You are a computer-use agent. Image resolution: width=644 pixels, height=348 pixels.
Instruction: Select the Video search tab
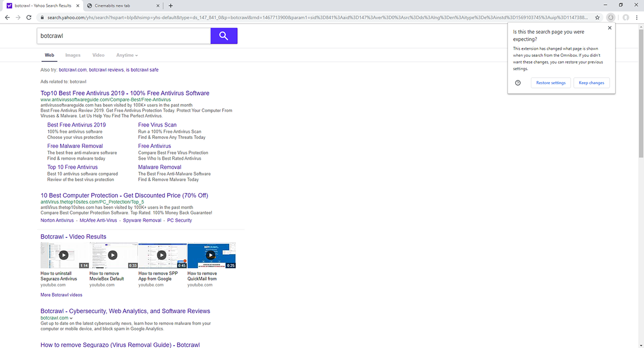[98, 55]
